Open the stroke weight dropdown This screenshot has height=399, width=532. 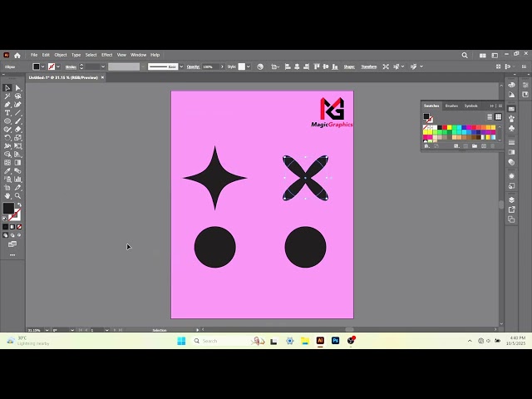pos(103,66)
